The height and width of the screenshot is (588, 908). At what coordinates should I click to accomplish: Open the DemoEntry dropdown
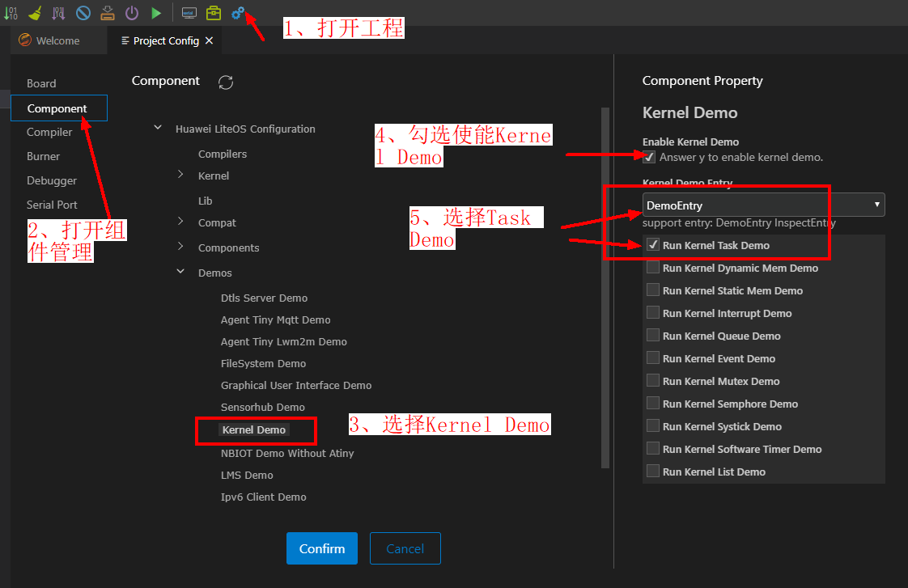click(763, 205)
